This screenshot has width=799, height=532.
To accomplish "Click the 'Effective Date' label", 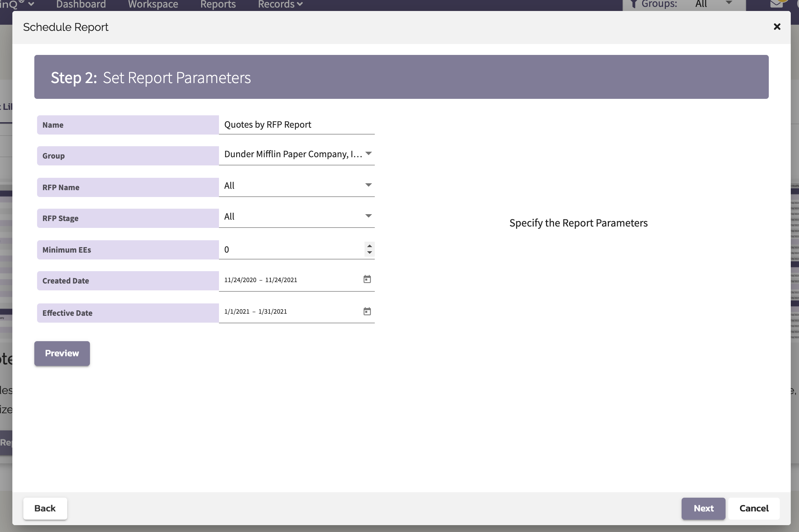I will (x=67, y=313).
